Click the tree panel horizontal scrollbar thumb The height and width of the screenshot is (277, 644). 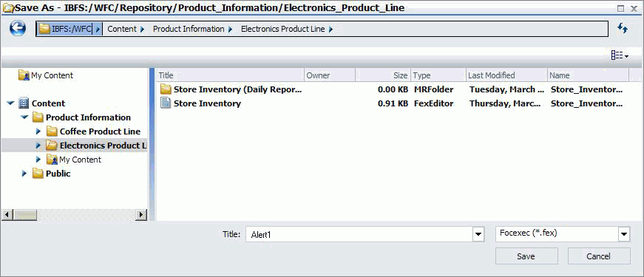[27, 214]
